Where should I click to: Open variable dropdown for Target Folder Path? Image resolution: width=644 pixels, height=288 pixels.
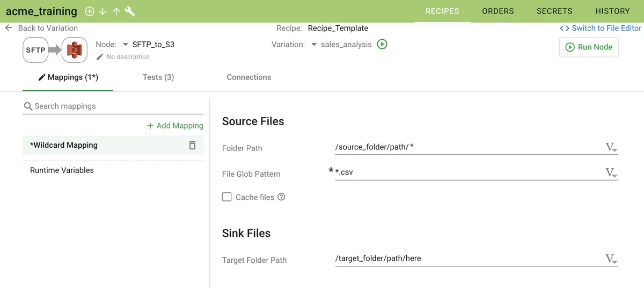click(x=611, y=259)
